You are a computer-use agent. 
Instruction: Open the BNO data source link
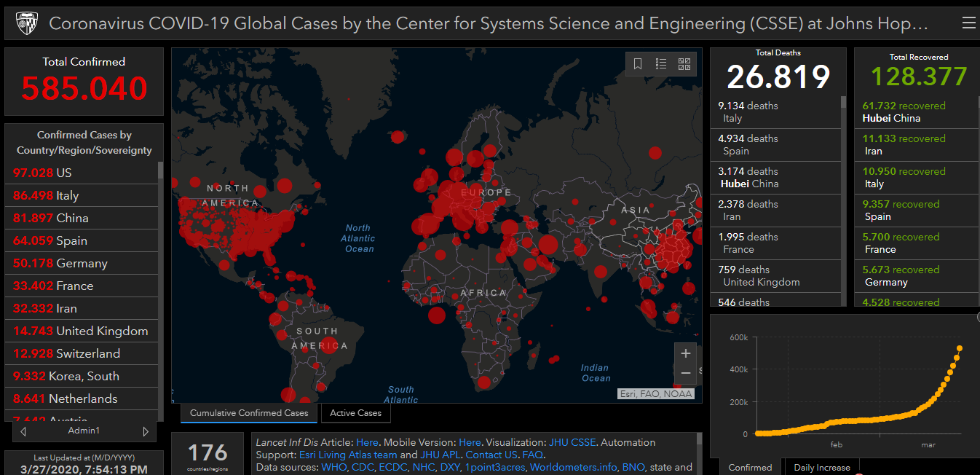pos(634,467)
